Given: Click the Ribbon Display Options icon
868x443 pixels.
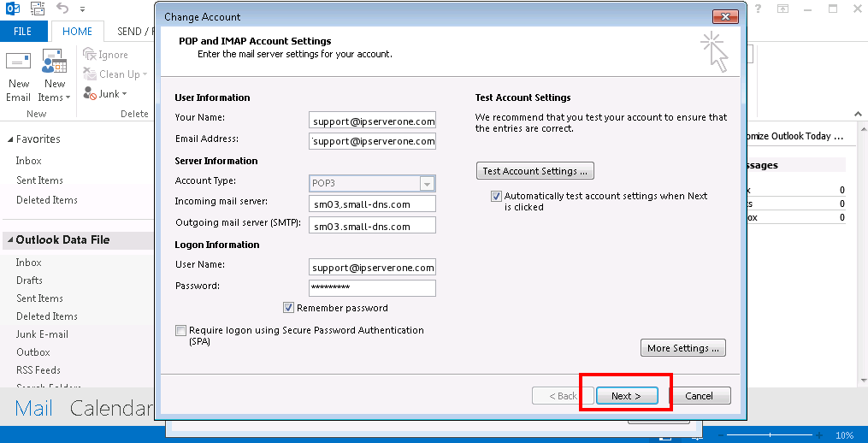Looking at the screenshot, I should 782,9.
